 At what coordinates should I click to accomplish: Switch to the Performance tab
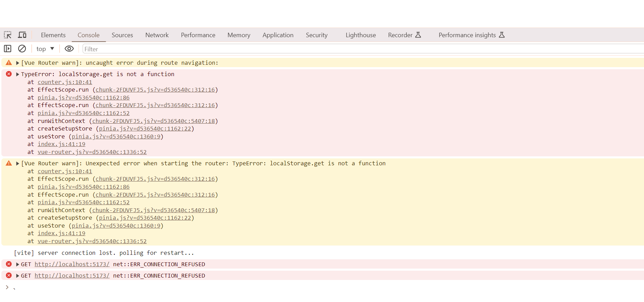tap(198, 35)
